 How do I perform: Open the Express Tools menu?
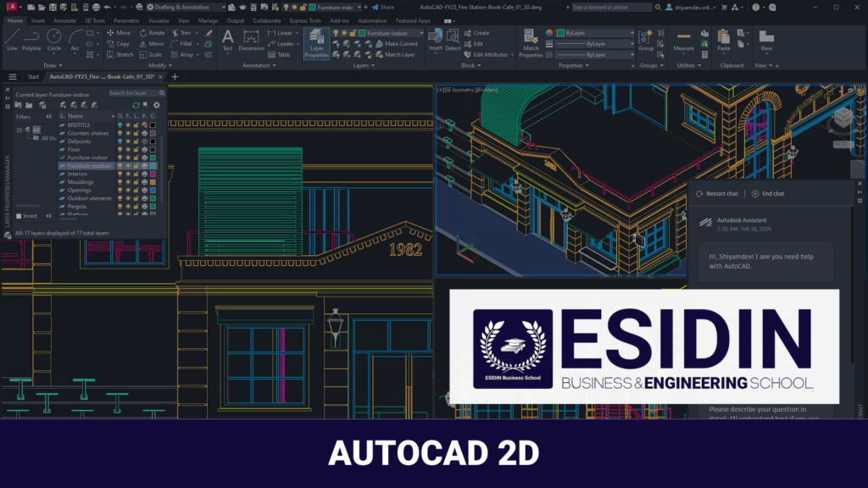[x=305, y=20]
